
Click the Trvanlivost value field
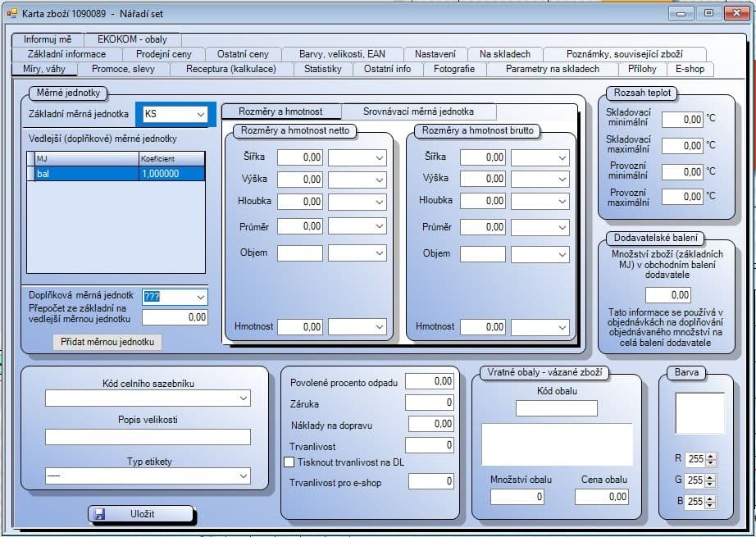pyautogui.click(x=430, y=445)
